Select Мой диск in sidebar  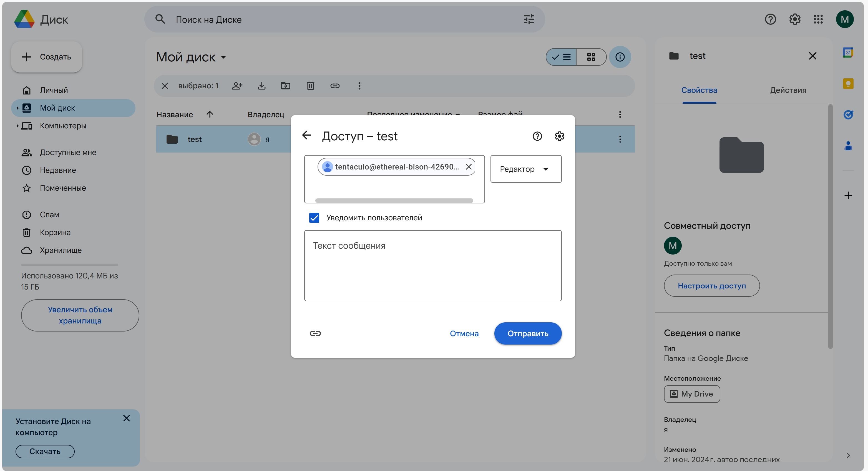(x=73, y=108)
